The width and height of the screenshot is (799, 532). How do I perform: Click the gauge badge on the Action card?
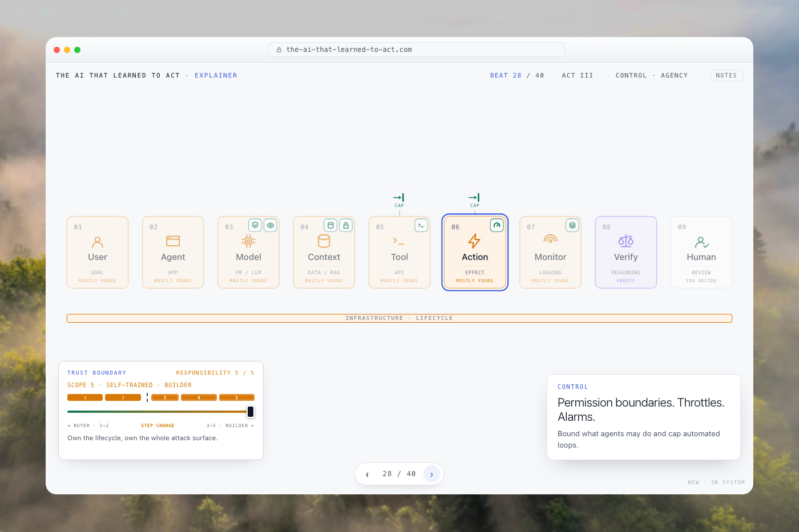point(497,225)
